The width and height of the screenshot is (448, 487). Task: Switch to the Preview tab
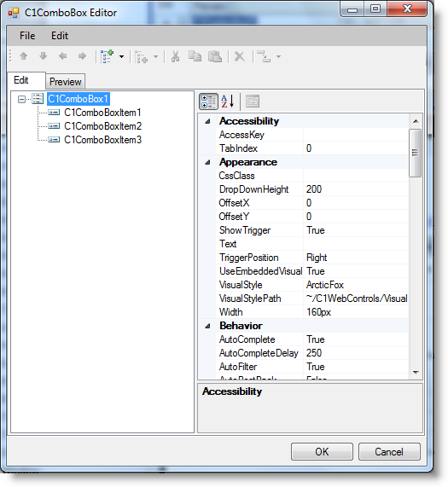coord(66,82)
